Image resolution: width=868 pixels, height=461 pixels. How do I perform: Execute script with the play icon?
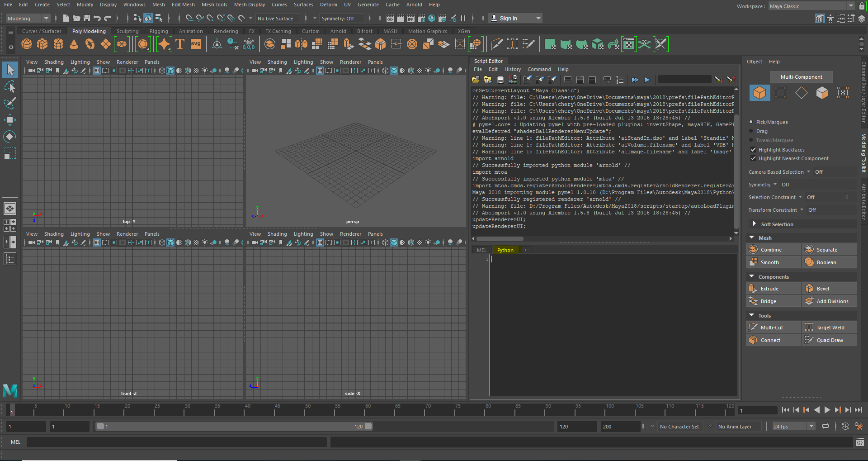(x=647, y=80)
